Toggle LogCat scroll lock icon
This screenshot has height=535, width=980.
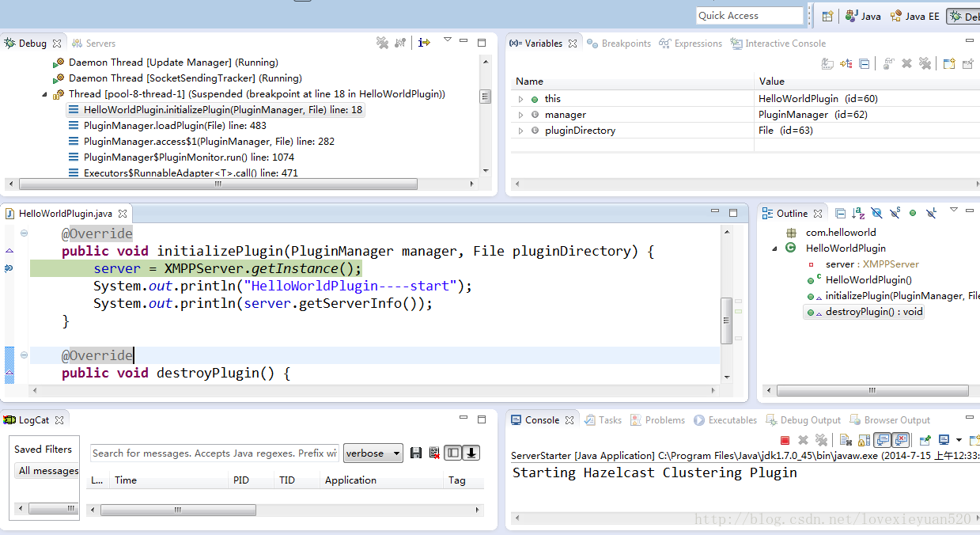[471, 453]
